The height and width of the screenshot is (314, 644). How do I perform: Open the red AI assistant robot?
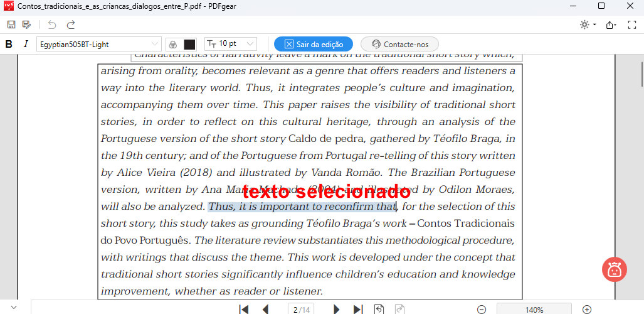615,269
